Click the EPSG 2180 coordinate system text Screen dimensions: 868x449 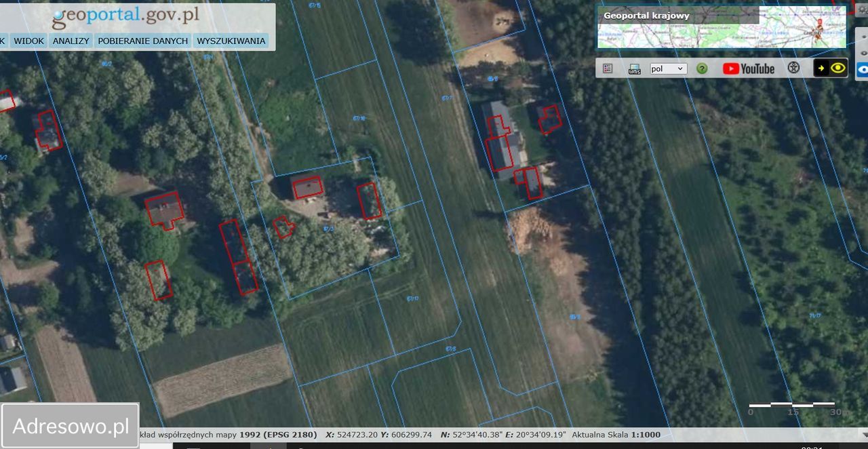tap(278, 435)
